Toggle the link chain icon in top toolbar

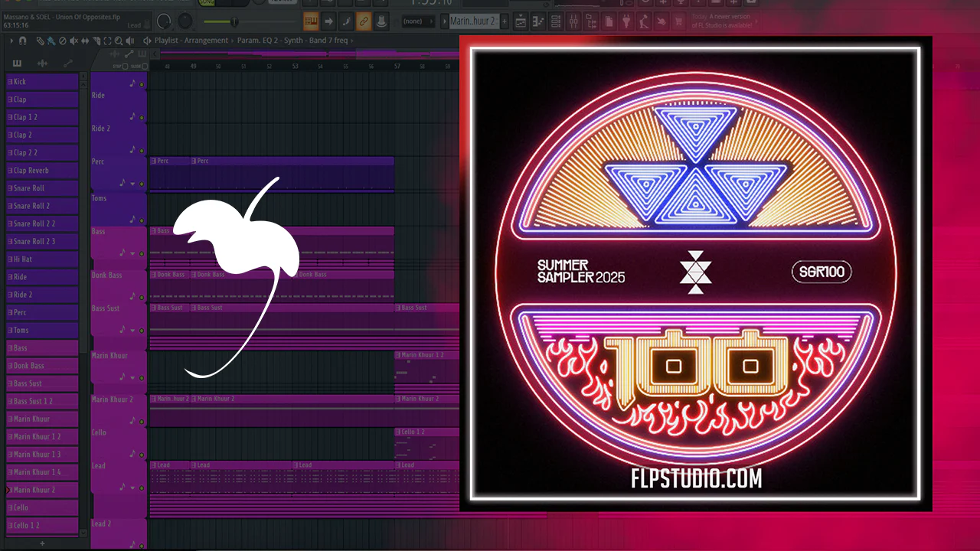(x=364, y=21)
